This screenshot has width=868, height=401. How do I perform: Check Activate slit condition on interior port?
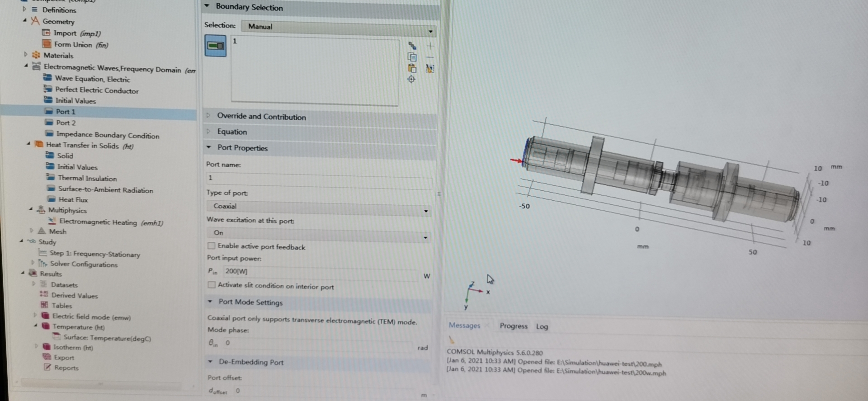(x=211, y=285)
